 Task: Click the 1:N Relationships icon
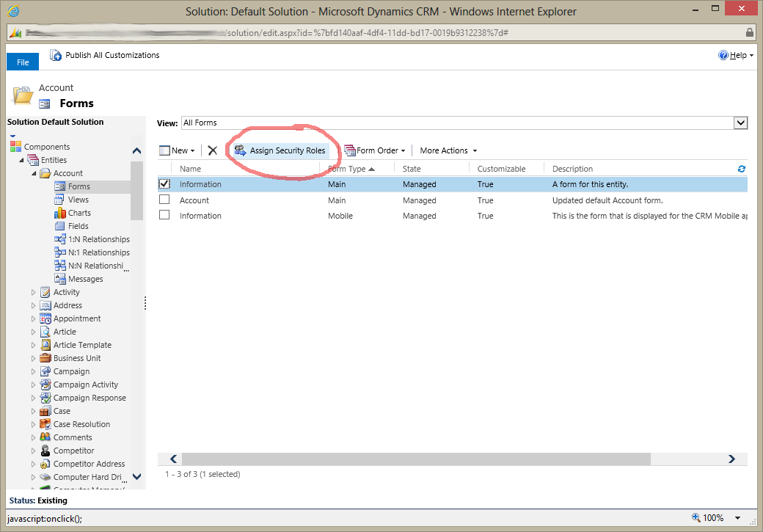[60, 239]
